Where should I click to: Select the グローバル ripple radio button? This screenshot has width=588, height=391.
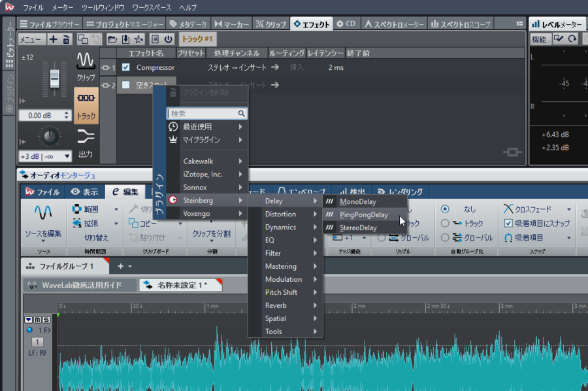(382, 237)
